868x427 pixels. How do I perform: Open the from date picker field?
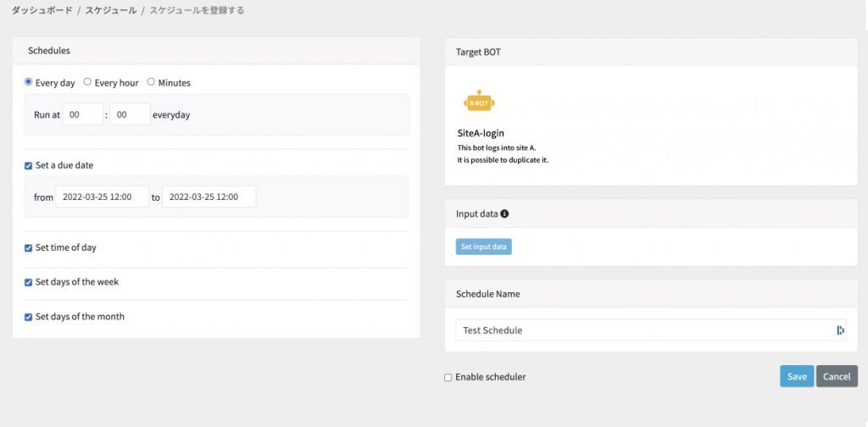pyautogui.click(x=103, y=197)
